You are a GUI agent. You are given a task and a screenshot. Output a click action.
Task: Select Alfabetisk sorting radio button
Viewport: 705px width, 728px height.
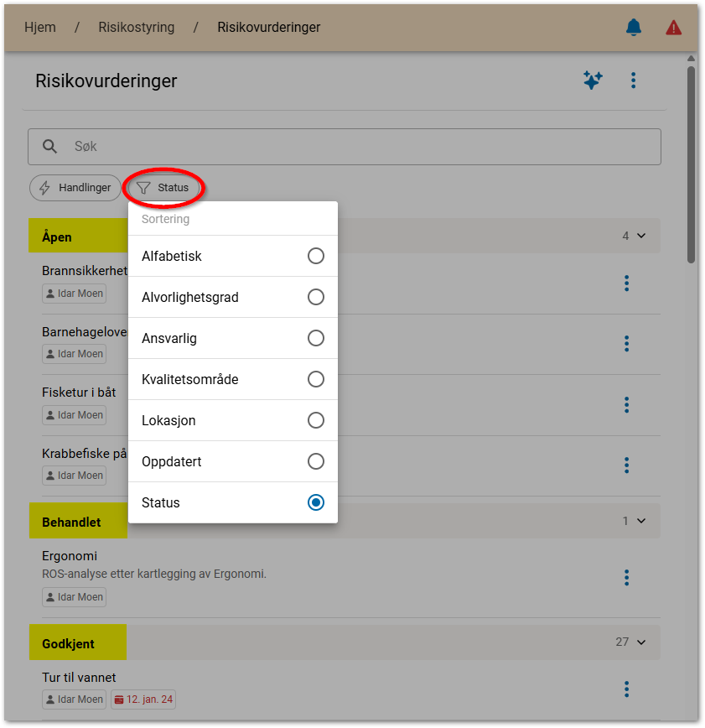pyautogui.click(x=315, y=256)
